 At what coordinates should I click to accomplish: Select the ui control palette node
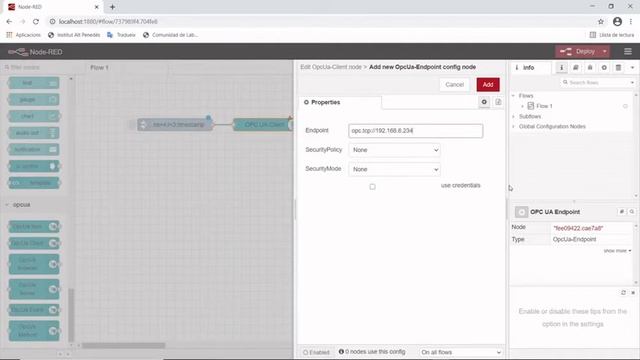34,166
